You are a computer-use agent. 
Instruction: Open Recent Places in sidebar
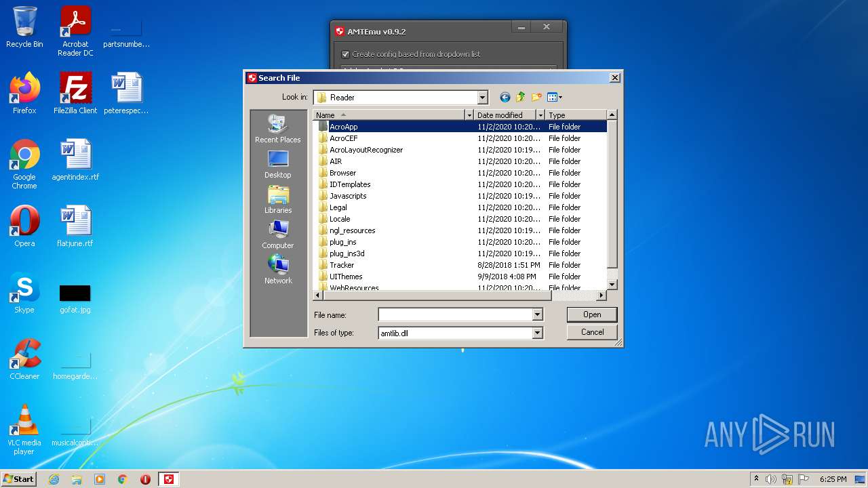278,129
